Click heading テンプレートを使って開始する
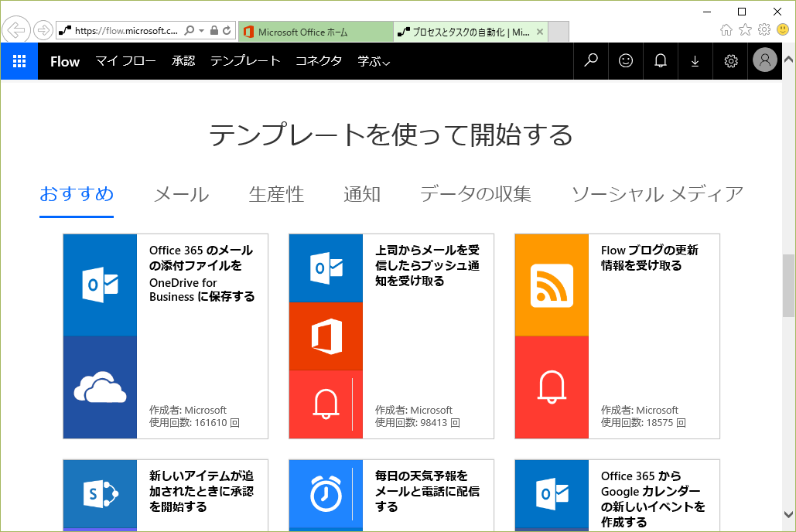796x532 pixels. click(x=391, y=135)
